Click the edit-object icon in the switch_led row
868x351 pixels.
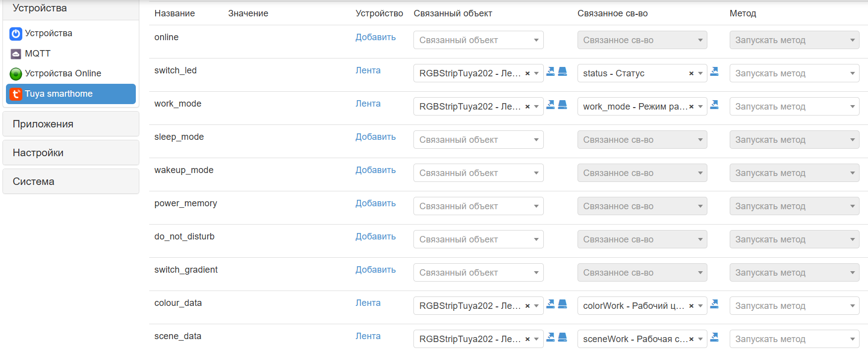(x=550, y=71)
